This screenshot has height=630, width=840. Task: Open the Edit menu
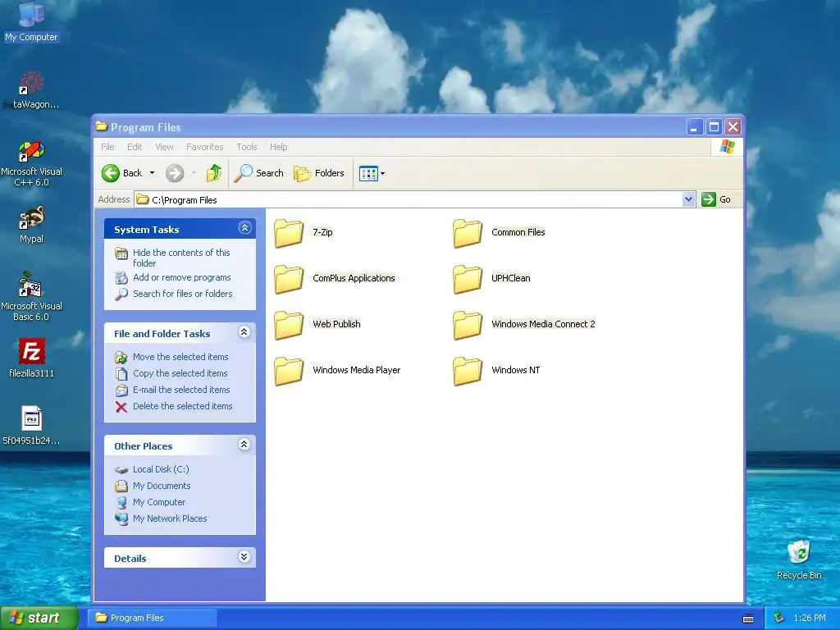tap(135, 147)
